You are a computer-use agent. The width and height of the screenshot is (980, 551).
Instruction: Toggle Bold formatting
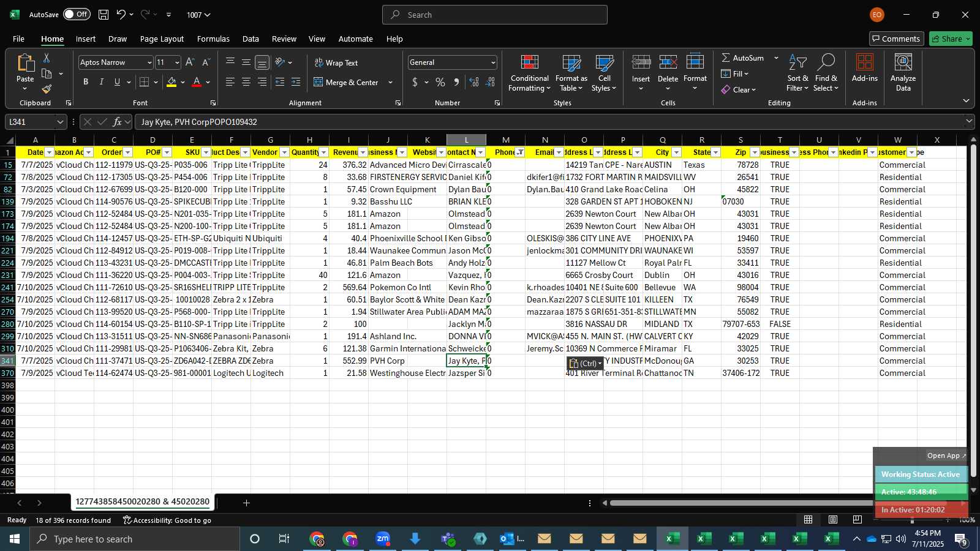click(x=86, y=82)
